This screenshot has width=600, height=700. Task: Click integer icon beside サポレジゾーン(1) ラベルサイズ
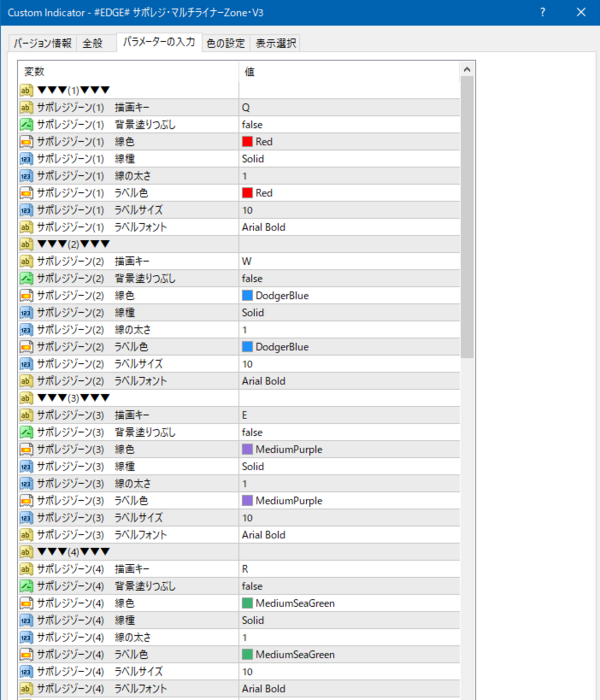click(26, 210)
